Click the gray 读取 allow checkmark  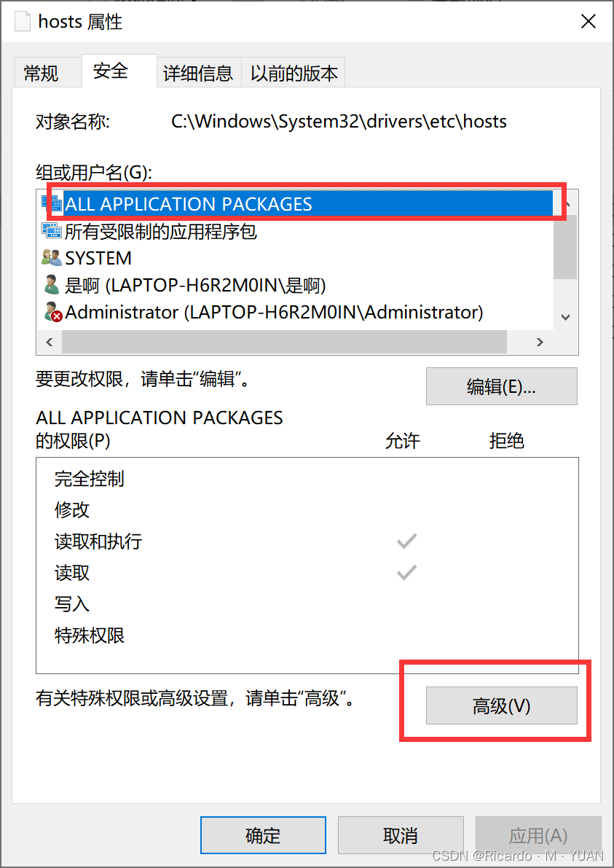(x=406, y=572)
